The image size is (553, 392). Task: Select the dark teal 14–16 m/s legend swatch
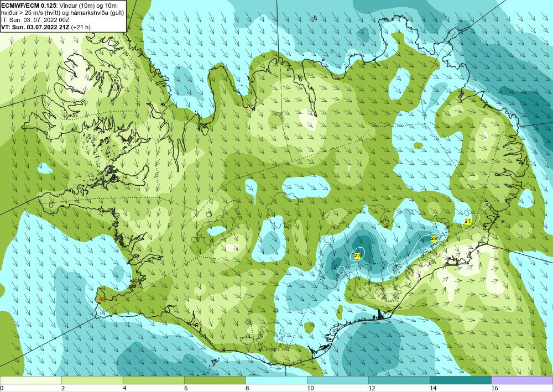[461, 380]
